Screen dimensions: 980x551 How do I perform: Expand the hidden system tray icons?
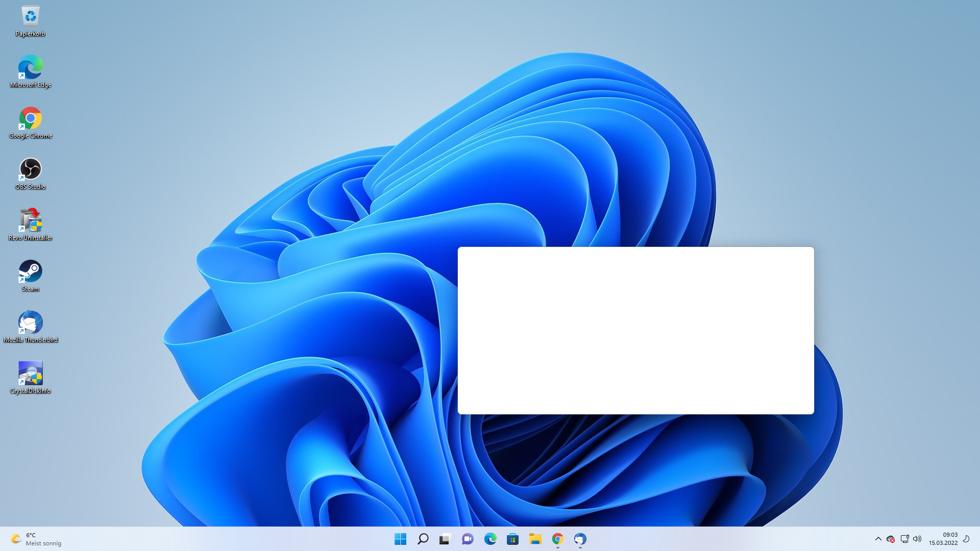point(878,539)
